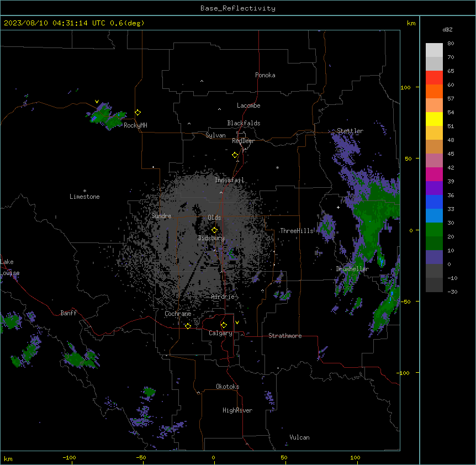Click the Lacombe city label

coord(248,105)
